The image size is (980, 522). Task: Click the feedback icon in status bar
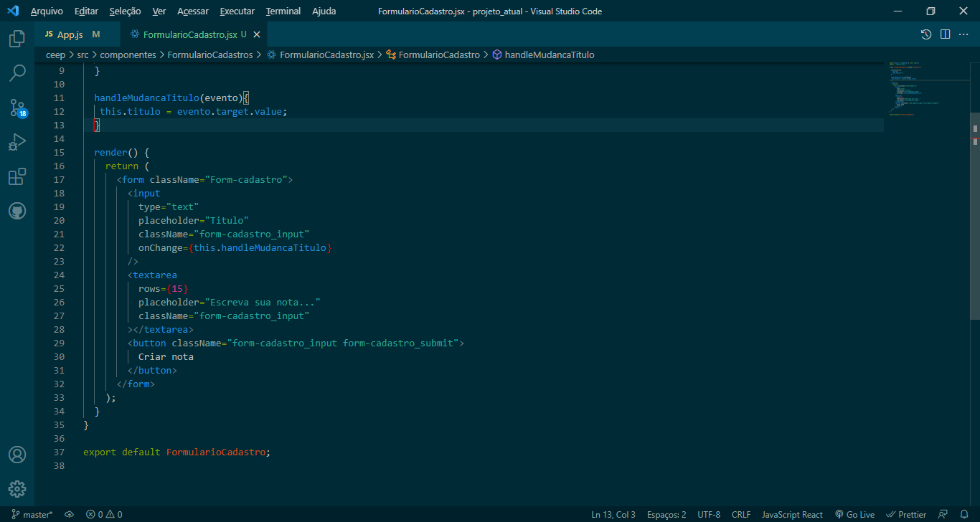click(x=943, y=514)
